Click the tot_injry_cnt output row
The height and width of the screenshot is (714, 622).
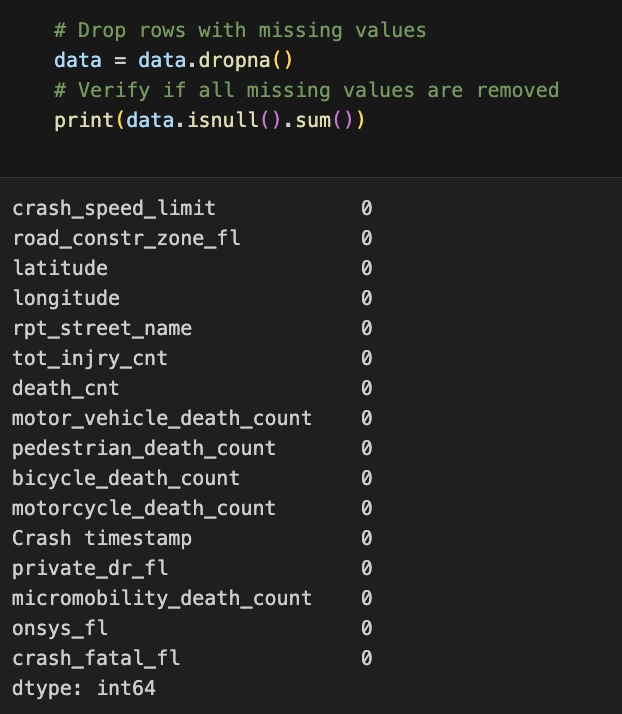[193, 358]
